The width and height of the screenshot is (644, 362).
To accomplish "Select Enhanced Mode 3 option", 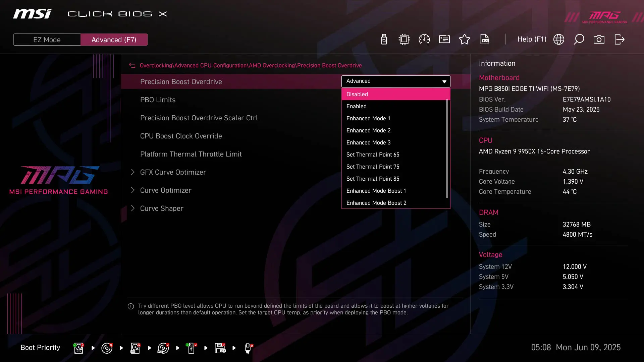I will [x=394, y=142].
